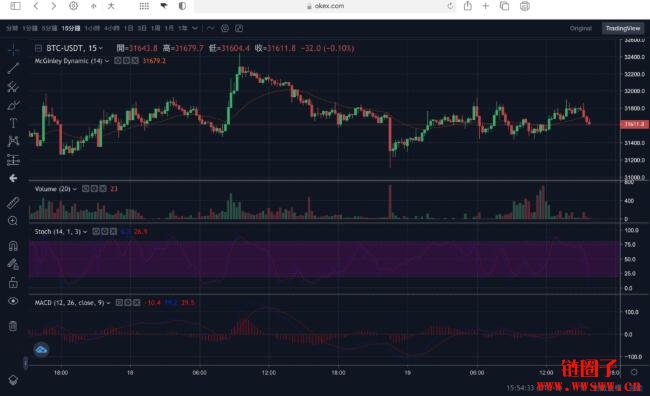Remove the McGinley Dynamic indicator
650x396 pixels.
(135, 61)
